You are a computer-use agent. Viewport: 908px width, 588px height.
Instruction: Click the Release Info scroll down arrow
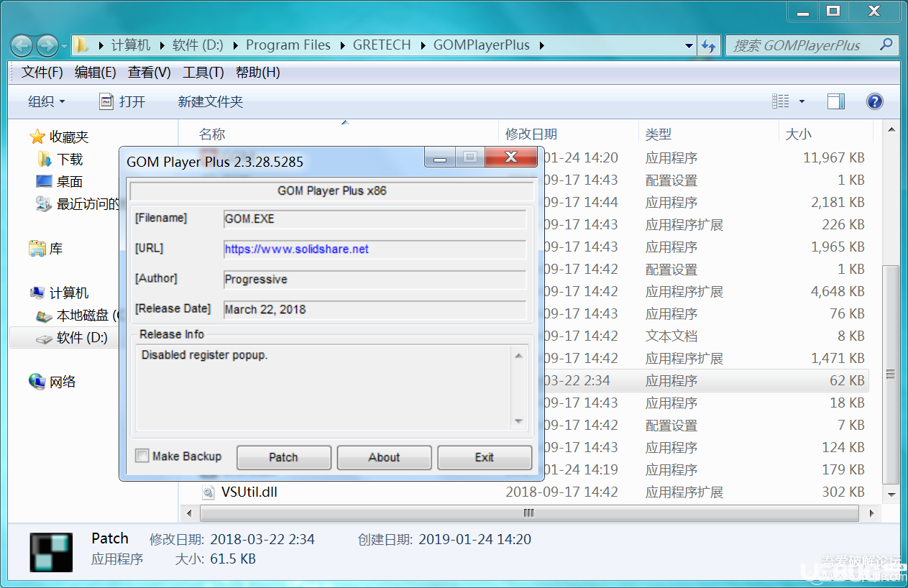point(518,421)
